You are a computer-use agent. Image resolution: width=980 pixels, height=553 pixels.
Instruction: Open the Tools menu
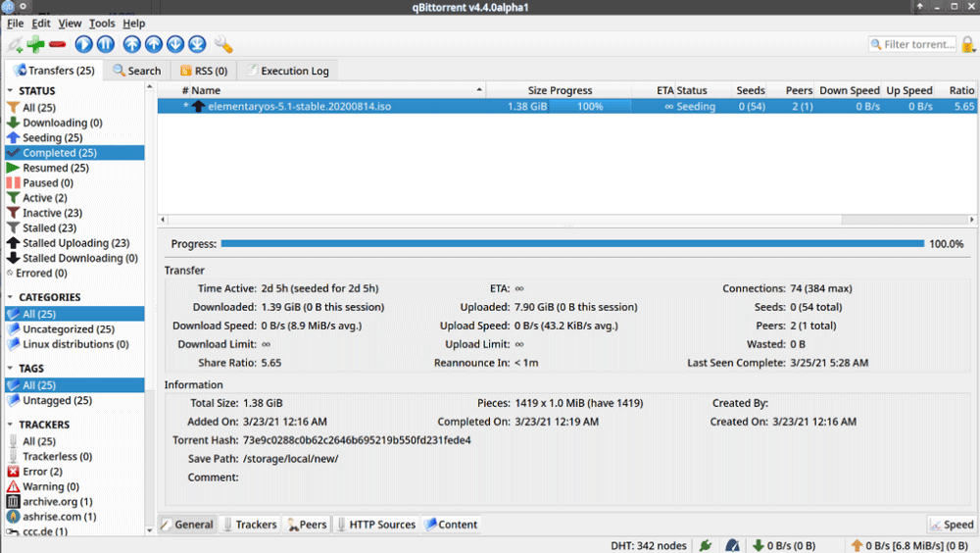(102, 24)
